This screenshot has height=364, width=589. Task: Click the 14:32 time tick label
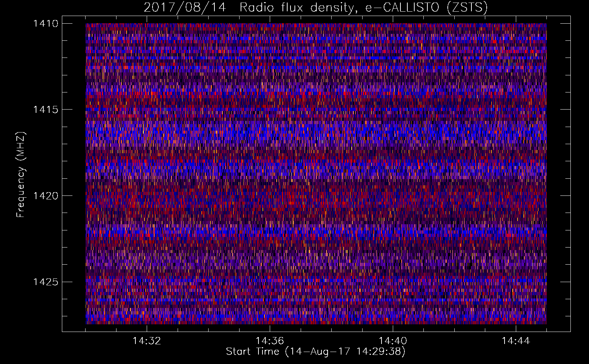pyautogui.click(x=147, y=341)
